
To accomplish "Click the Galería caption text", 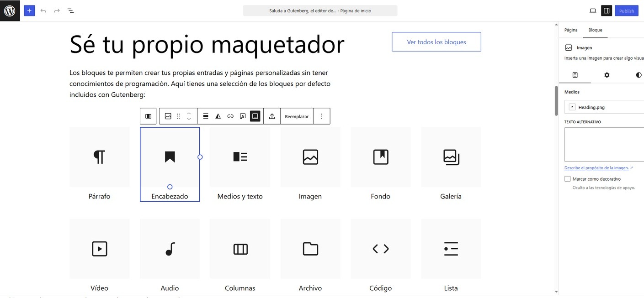I will 451,196.
